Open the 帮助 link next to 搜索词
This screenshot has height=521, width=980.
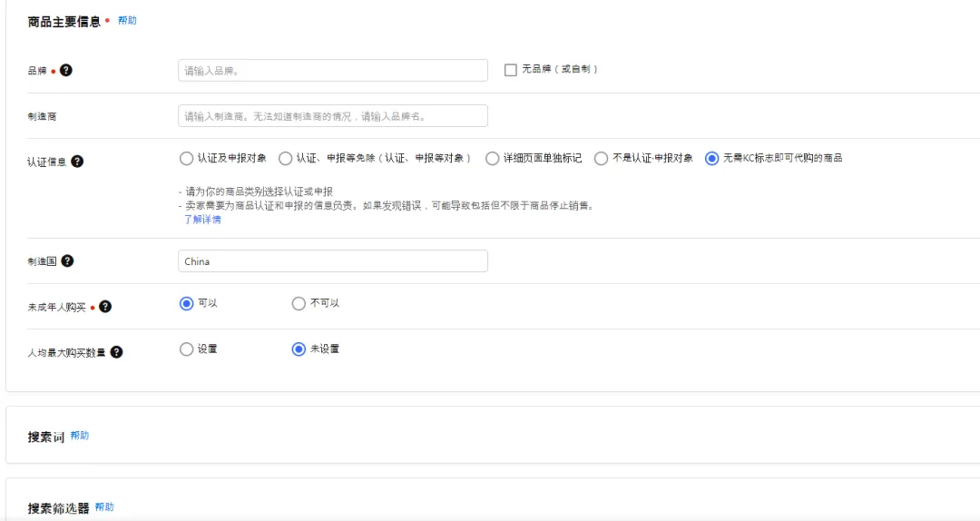[x=79, y=436]
